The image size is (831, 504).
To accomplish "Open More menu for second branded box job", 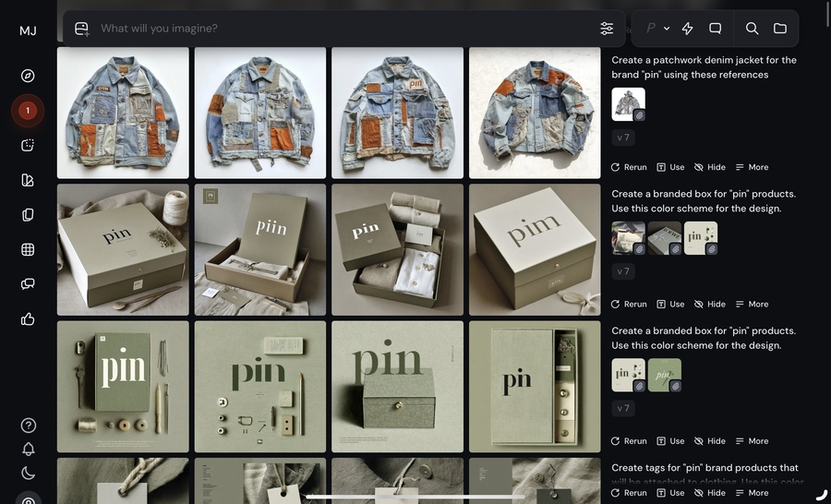I will coord(752,441).
